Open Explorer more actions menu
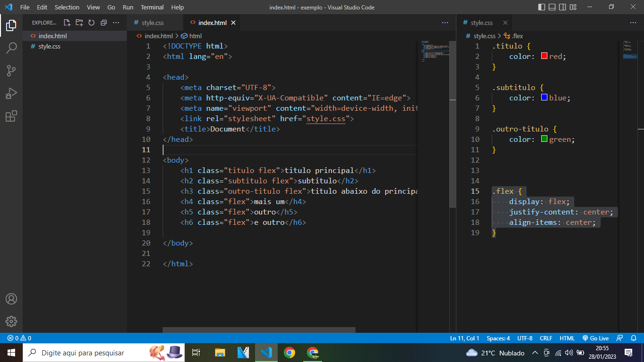The height and width of the screenshot is (362, 644). point(116,23)
